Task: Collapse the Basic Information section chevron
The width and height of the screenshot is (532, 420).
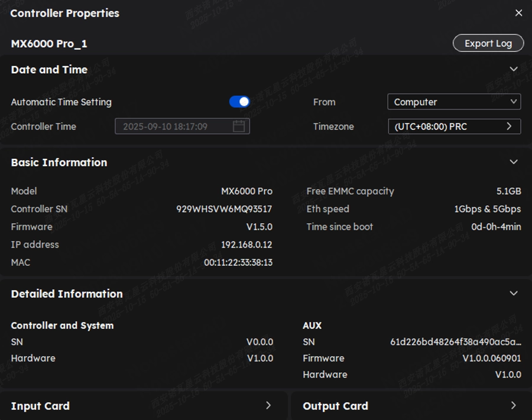Action: [x=513, y=162]
